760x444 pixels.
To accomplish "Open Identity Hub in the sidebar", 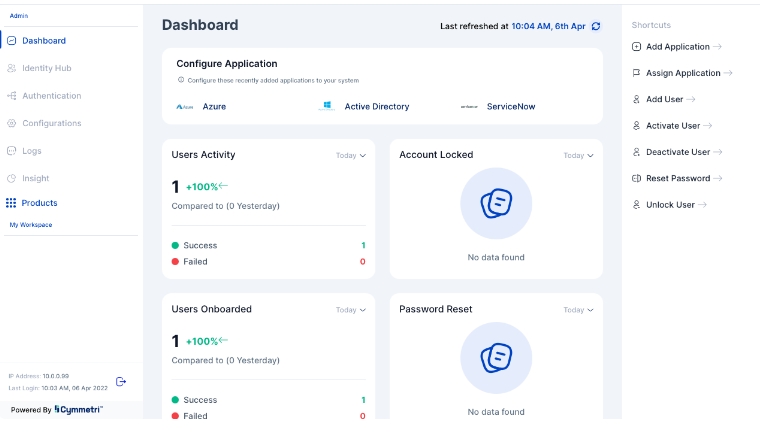I will tap(46, 68).
